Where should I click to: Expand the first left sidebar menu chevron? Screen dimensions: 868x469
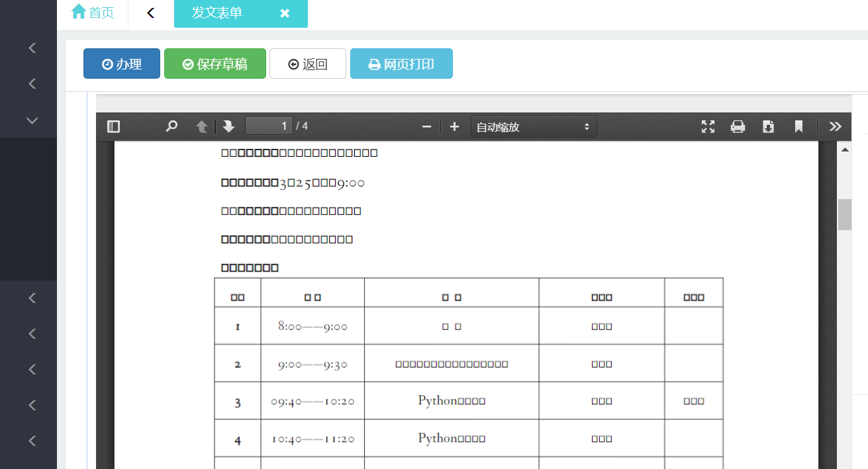(32, 48)
